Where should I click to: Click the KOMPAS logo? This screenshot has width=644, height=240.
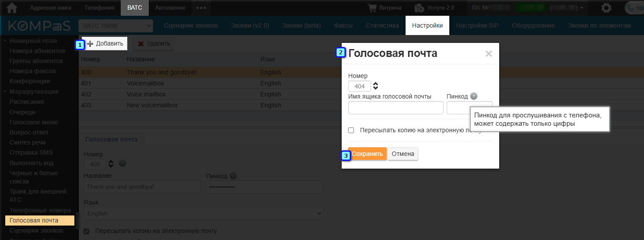(39, 26)
